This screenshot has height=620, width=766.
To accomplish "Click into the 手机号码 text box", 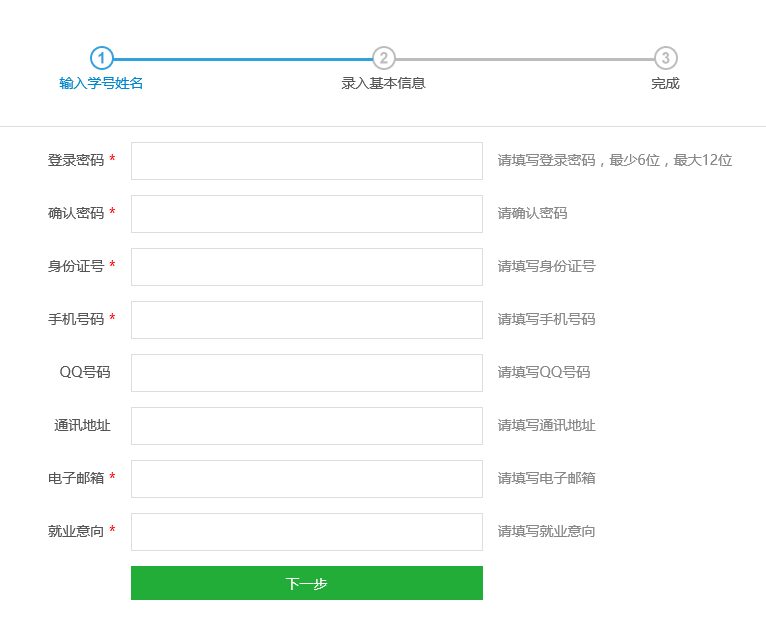I will (306, 320).
